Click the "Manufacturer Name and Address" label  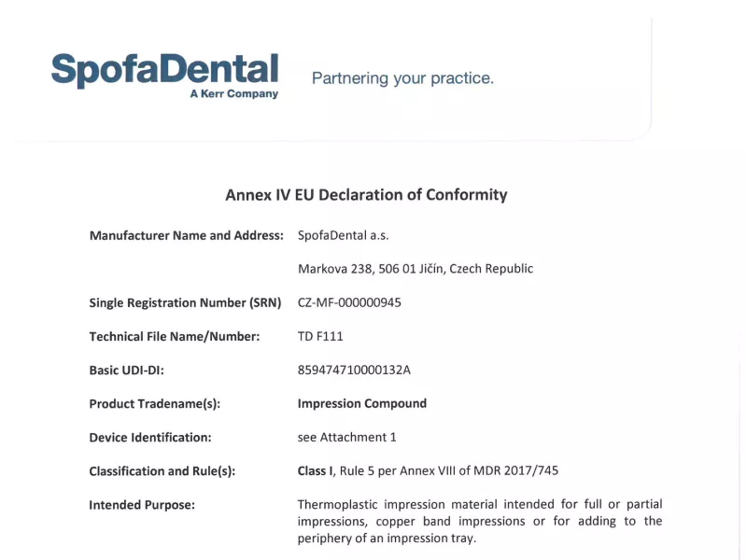[186, 235]
